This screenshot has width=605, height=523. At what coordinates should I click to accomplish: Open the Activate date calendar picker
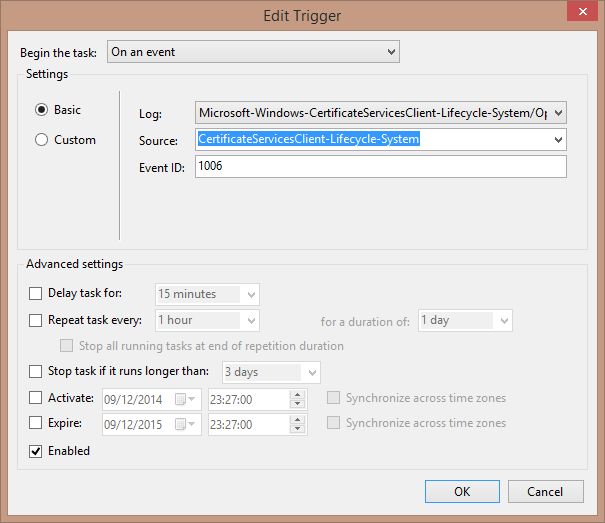pyautogui.click(x=181, y=398)
